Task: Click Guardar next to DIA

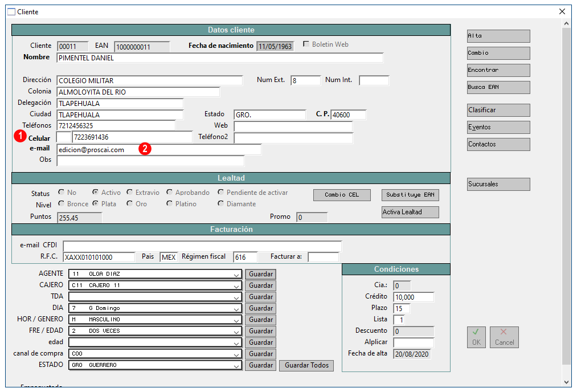Action: [260, 308]
